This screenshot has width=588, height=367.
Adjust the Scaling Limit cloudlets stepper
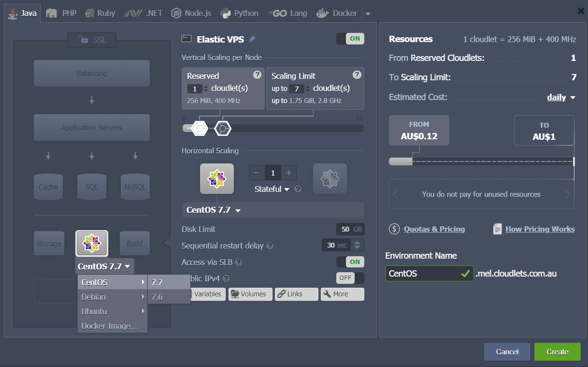tap(308, 88)
